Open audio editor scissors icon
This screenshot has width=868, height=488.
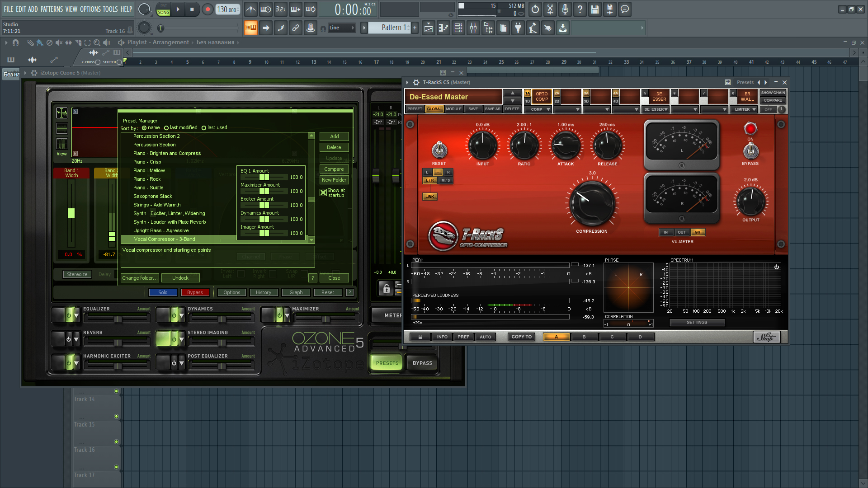(x=550, y=9)
